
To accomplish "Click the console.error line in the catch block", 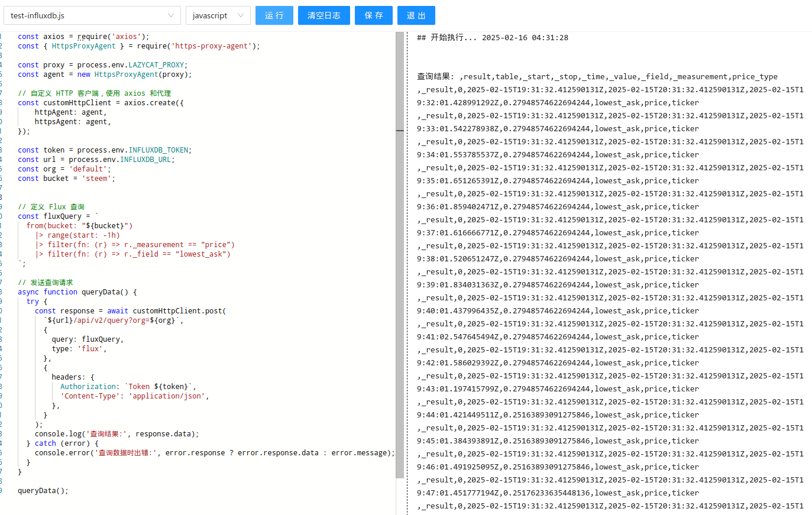I will pyautogui.click(x=213, y=453).
